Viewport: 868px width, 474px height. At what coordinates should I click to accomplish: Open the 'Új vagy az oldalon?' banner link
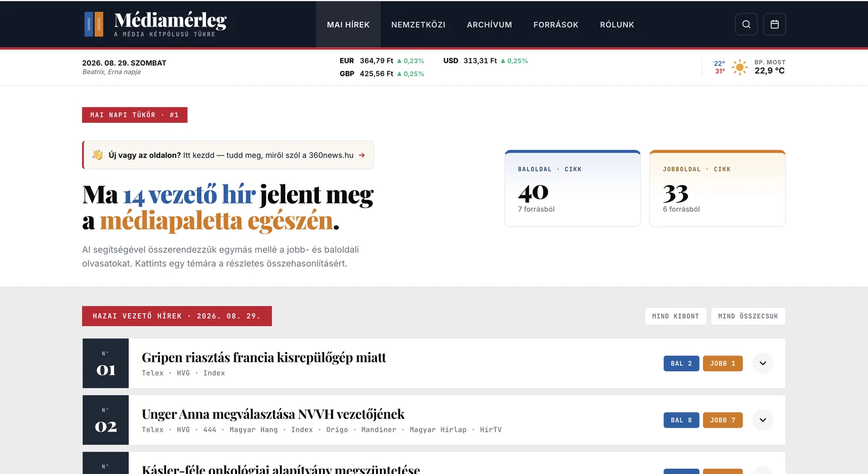coord(228,155)
